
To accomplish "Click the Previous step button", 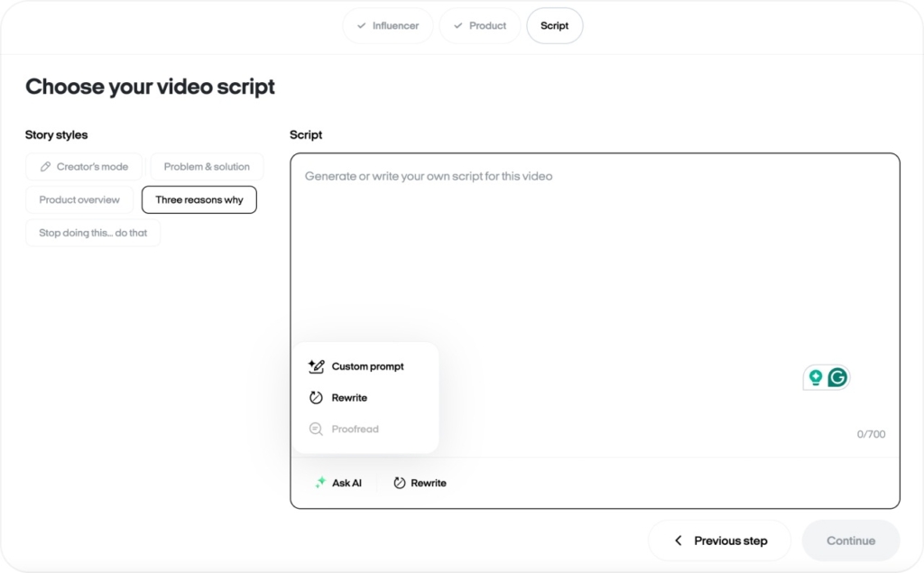I will click(719, 541).
